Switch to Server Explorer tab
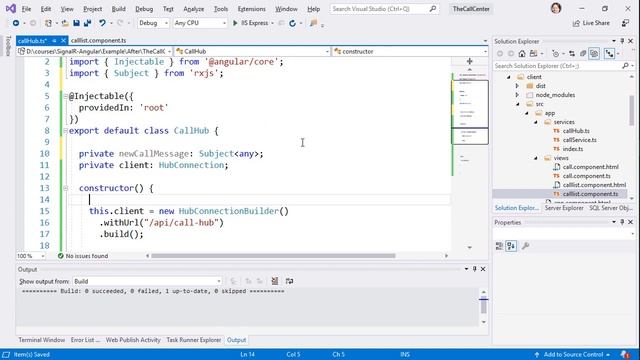The width and height of the screenshot is (640, 360). point(564,208)
